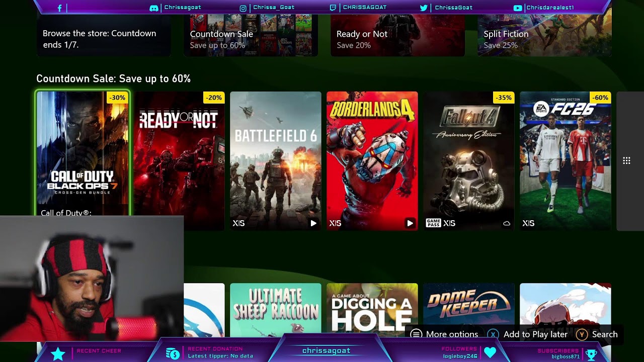The image size is (644, 362).
Task: Select Split Fiction Save 25% banner
Action: (544, 35)
